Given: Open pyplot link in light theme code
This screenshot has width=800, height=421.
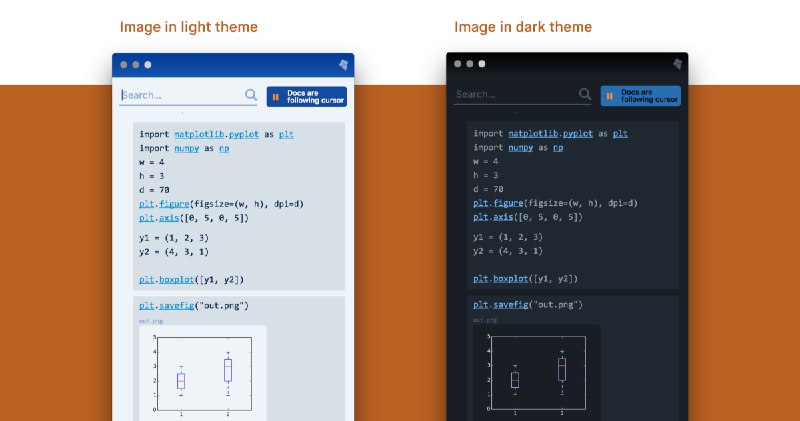Looking at the screenshot, I should (244, 134).
